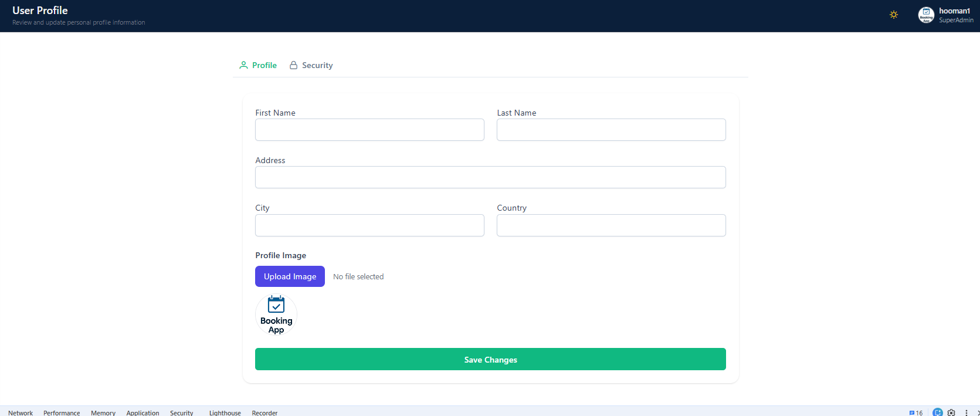Click the DevTools AI assistance icon
Screen dimensions: 980x416
[x=937, y=412]
